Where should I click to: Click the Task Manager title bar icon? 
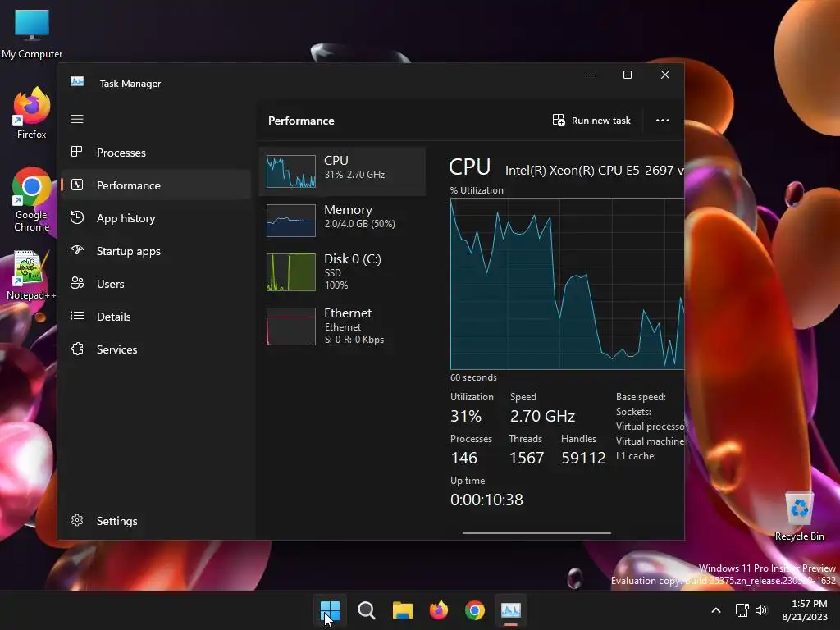coord(77,81)
